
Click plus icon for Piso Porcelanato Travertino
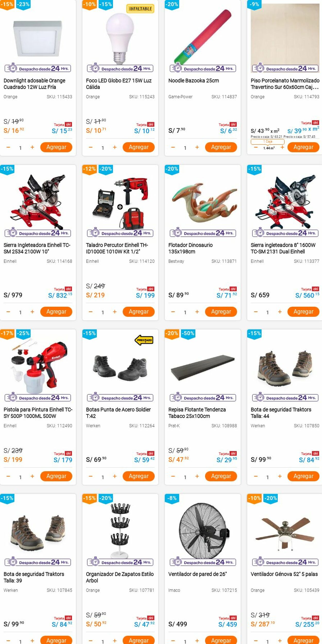(282, 147)
